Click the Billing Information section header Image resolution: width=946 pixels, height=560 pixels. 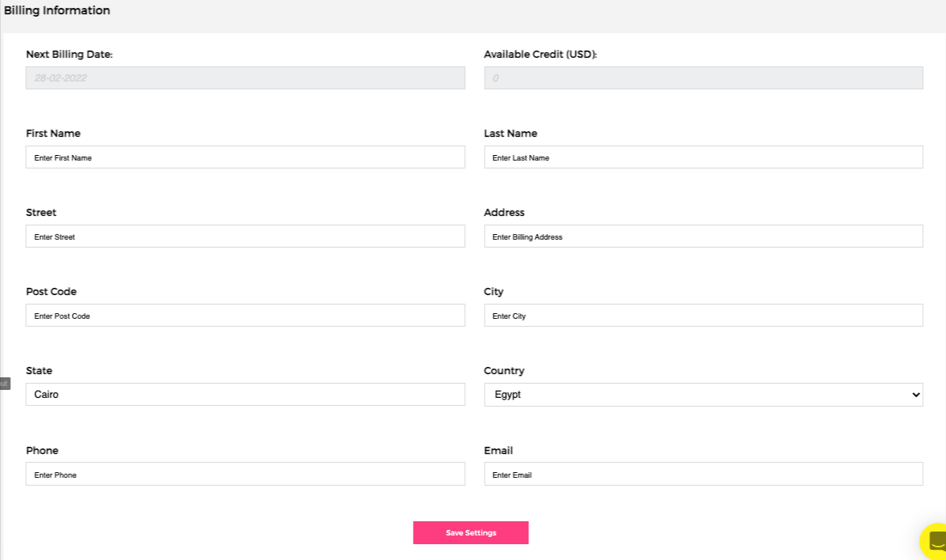(x=57, y=11)
